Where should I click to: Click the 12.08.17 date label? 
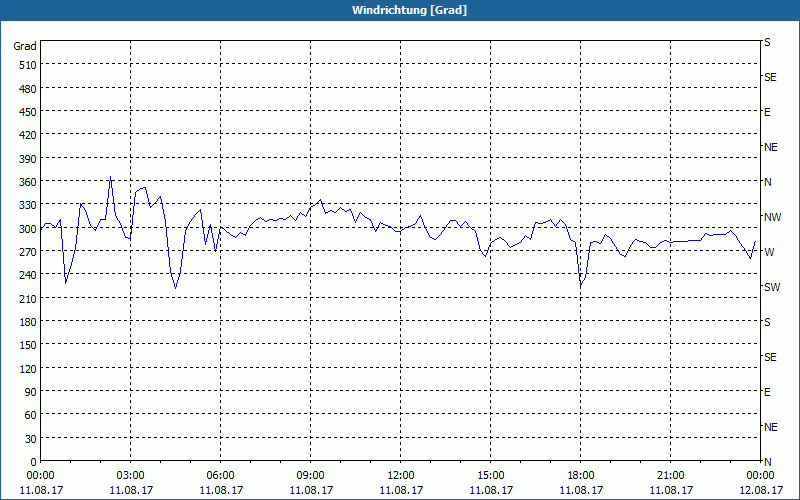point(761,490)
